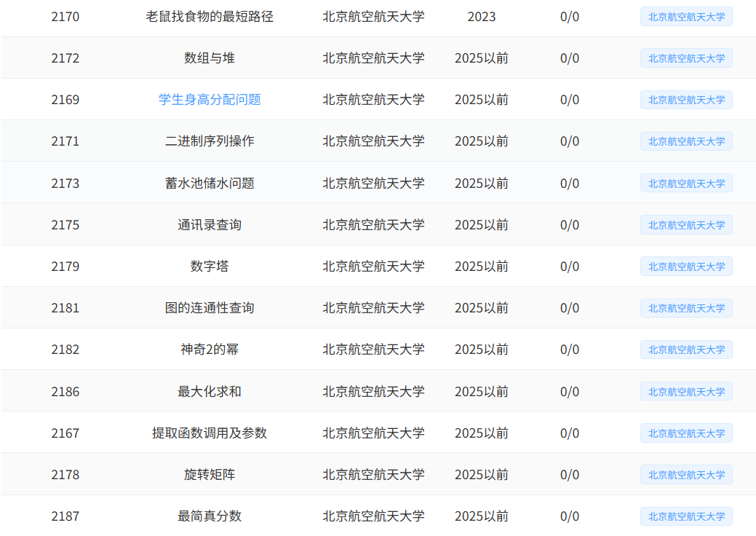Click 北京航空航天大学 tag in row 2175
The image size is (756, 536).
tap(686, 225)
